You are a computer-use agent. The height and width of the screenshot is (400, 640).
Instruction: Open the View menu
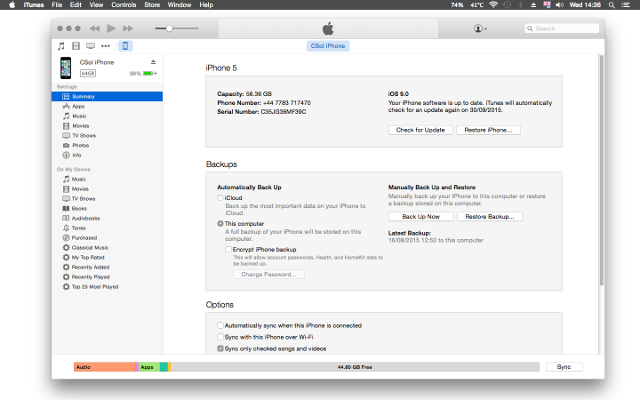[96, 5]
